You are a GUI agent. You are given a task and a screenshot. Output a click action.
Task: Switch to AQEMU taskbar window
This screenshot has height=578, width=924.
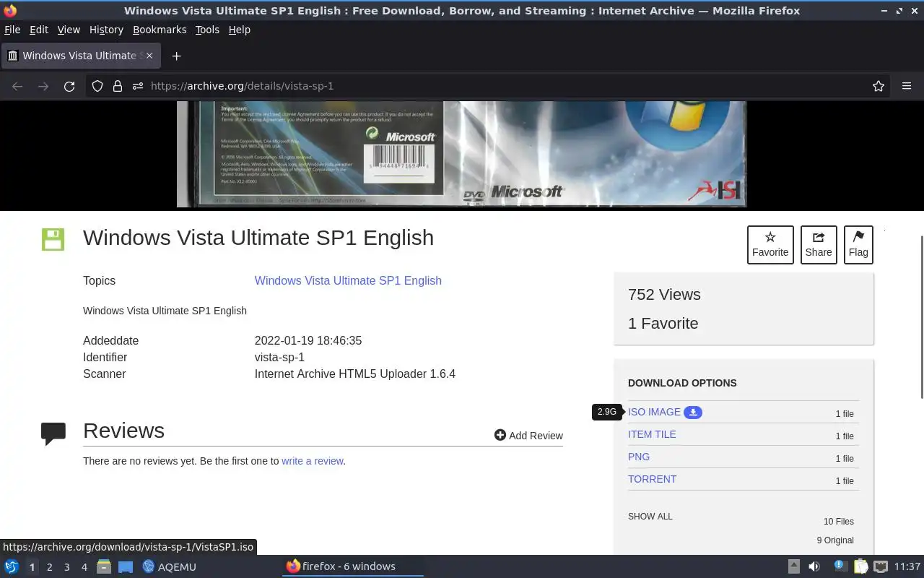(x=170, y=566)
